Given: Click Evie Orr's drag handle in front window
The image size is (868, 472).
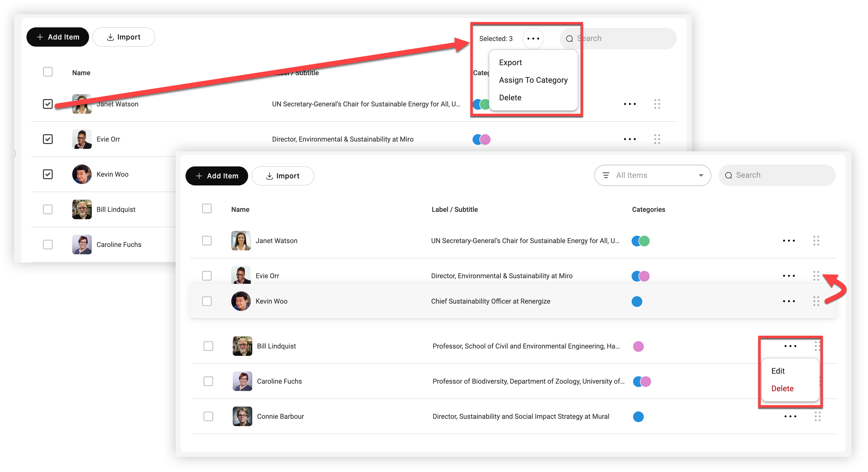Looking at the screenshot, I should (x=816, y=276).
